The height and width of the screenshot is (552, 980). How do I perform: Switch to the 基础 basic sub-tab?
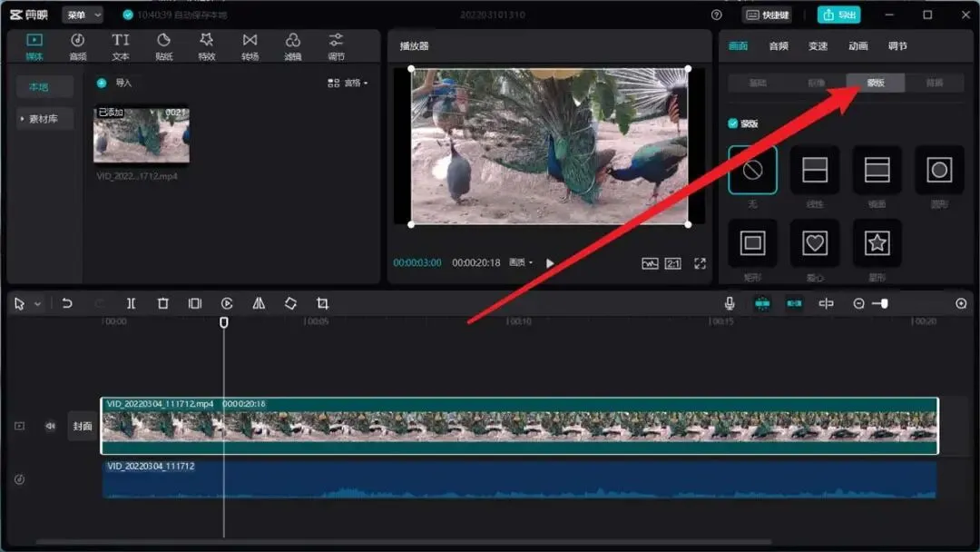pos(758,83)
